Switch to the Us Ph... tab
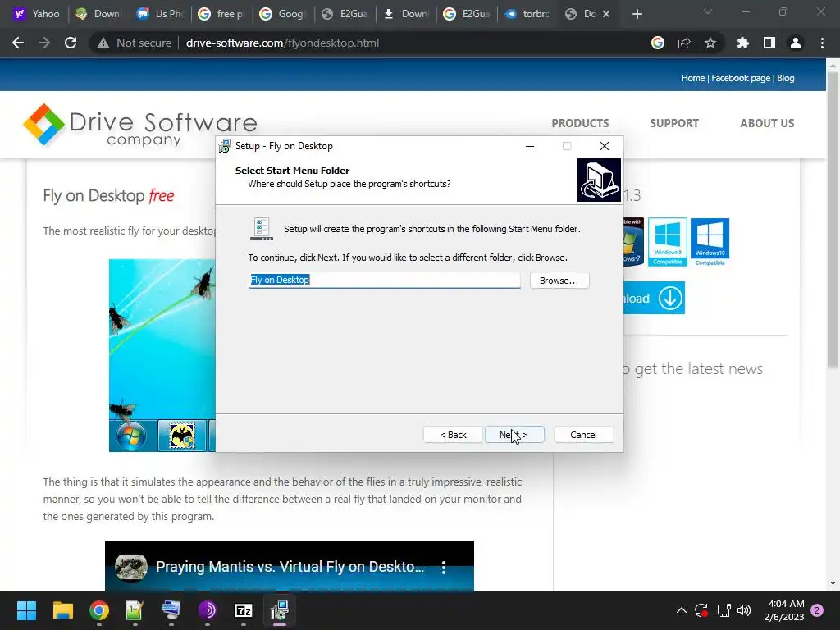The width and height of the screenshot is (840, 630). (160, 14)
